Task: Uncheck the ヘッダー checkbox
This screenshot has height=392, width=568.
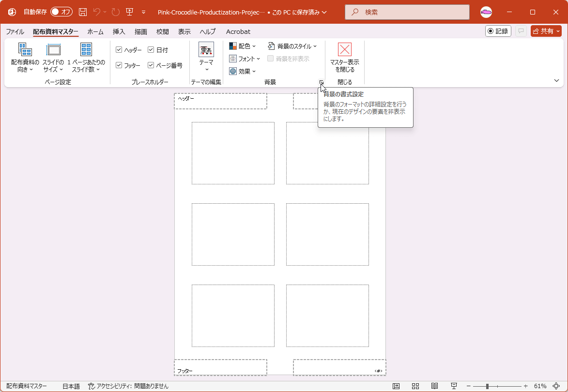Action: click(x=119, y=50)
